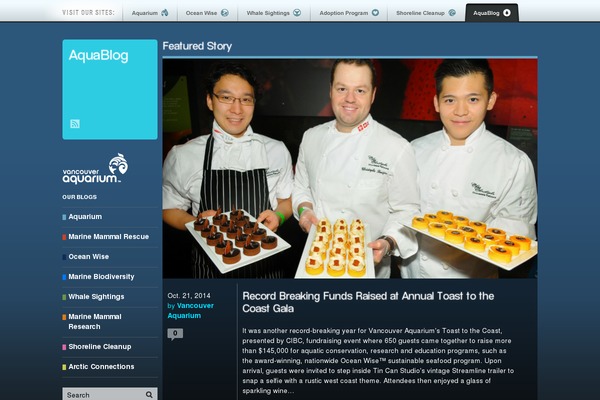Click the Ocean Wise icon in top bar
600x400 pixels.
click(225, 13)
